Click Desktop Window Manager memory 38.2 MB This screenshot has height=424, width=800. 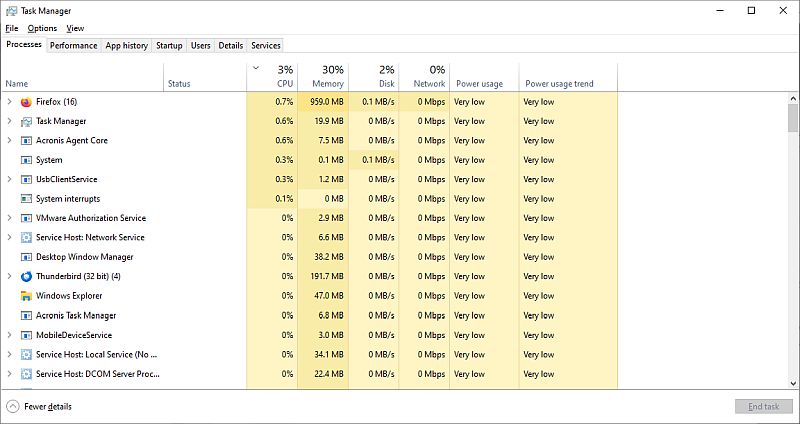[330, 257]
